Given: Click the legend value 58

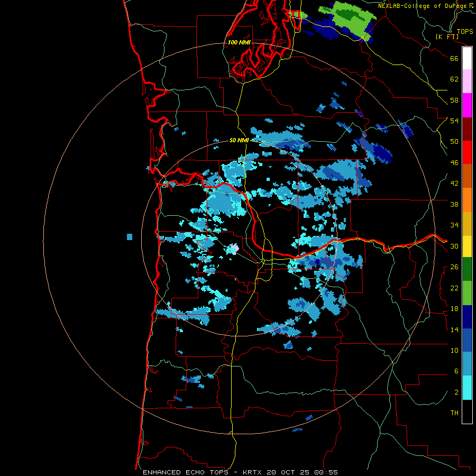Looking at the screenshot, I should tap(454, 100).
